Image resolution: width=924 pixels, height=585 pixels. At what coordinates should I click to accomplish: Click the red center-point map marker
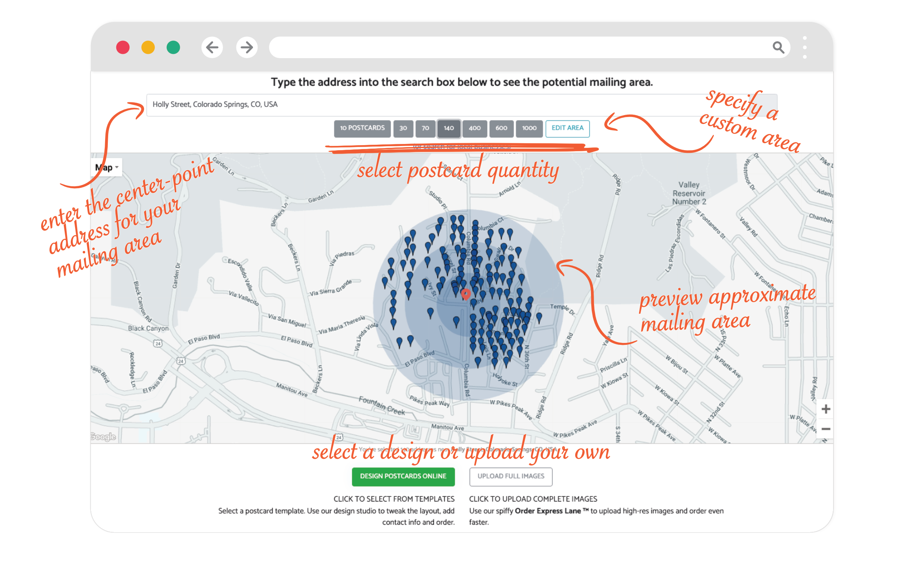(466, 294)
